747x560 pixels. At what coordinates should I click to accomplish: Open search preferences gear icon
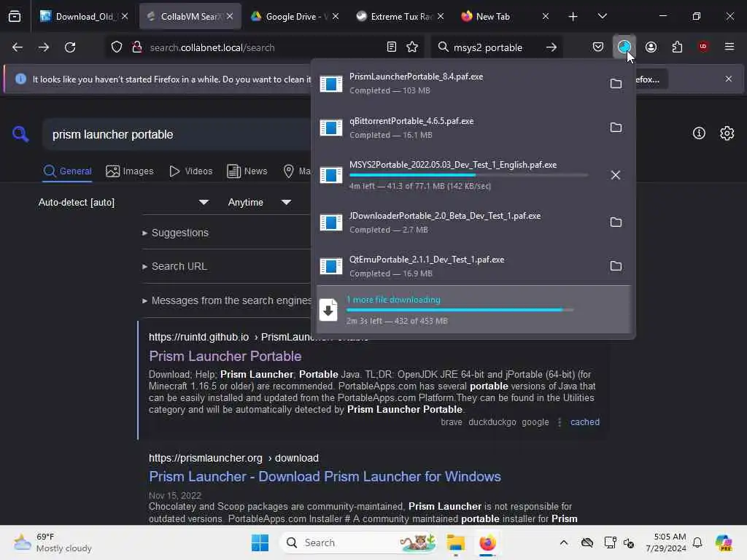(x=727, y=133)
